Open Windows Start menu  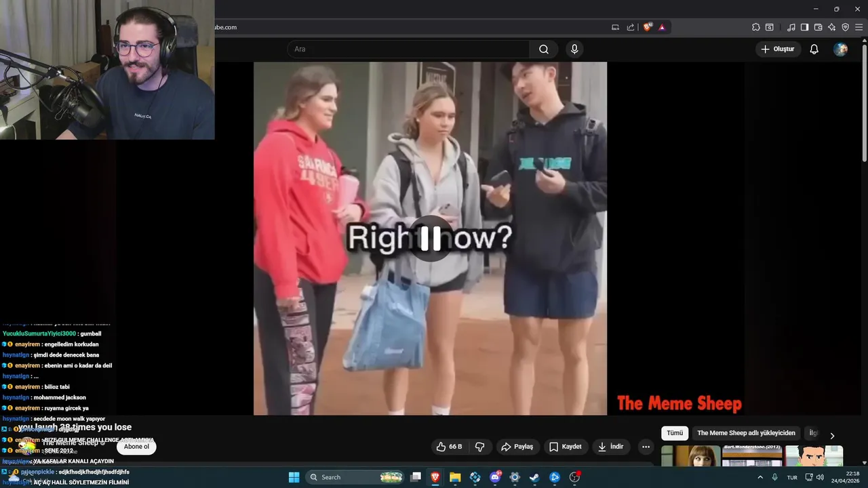(x=294, y=477)
